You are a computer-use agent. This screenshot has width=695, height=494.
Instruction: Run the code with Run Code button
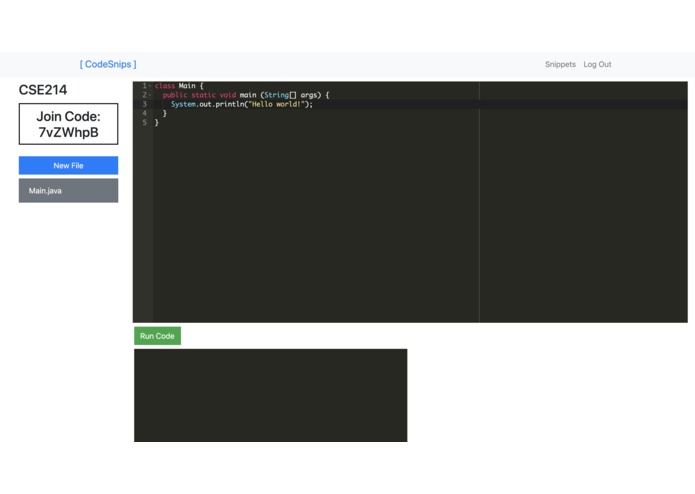point(157,336)
